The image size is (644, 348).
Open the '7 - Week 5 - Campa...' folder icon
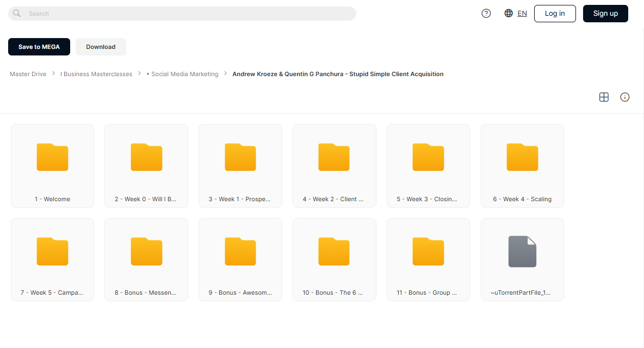tap(53, 252)
